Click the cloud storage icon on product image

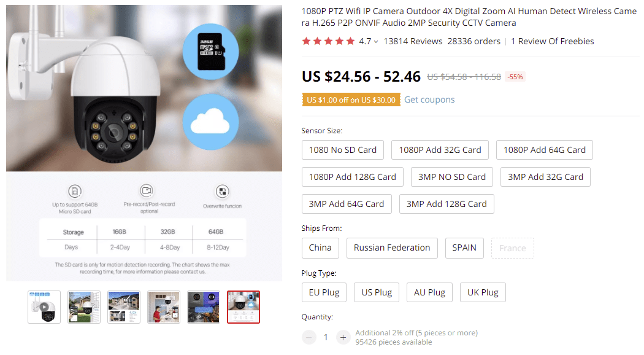pyautogui.click(x=211, y=122)
